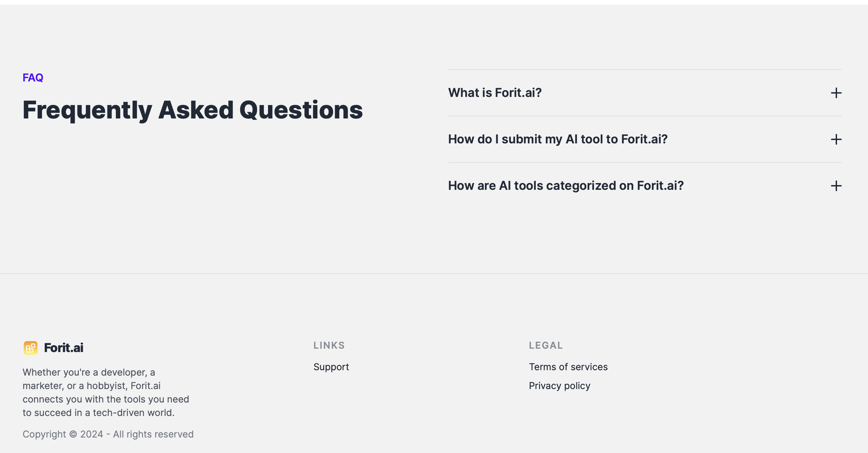Screen dimensions: 868x453
Task: Click the footer description paragraph about Forit.ai
Action: coord(106,392)
